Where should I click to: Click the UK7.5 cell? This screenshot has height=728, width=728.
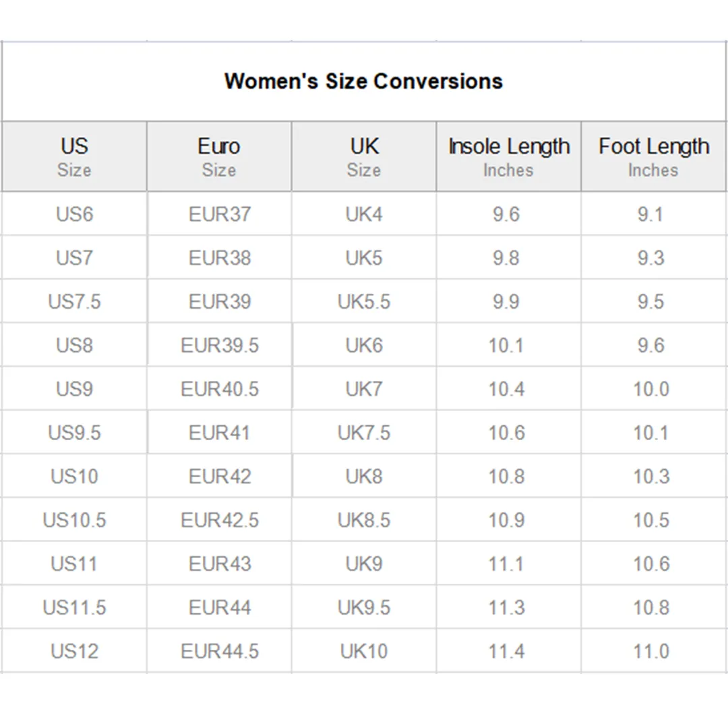tap(364, 433)
